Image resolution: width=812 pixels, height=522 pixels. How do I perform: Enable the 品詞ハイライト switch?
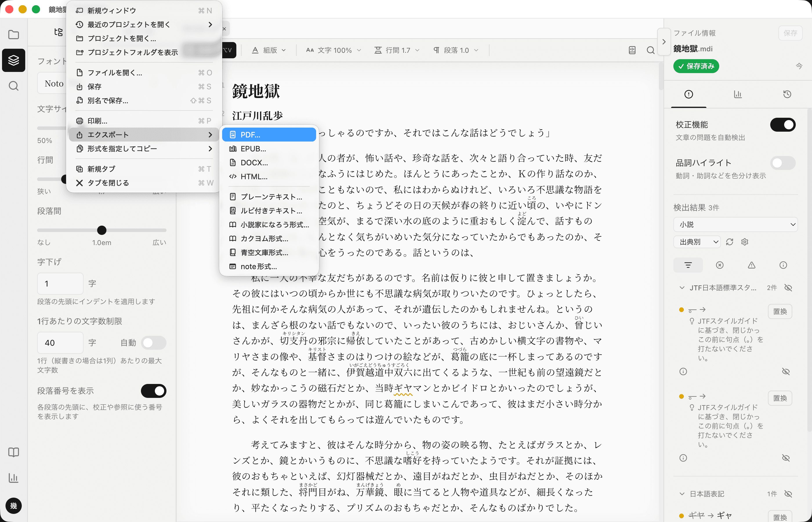[783, 163]
